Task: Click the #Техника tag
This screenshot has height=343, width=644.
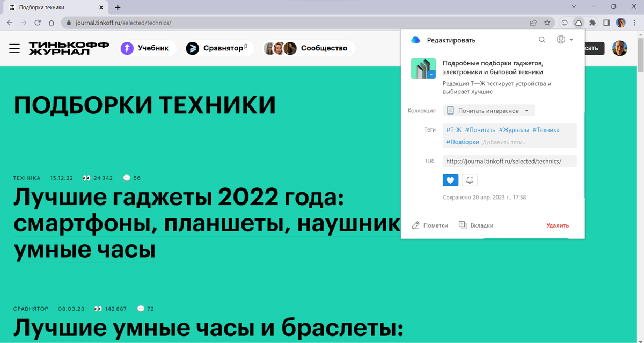Action: tap(546, 130)
